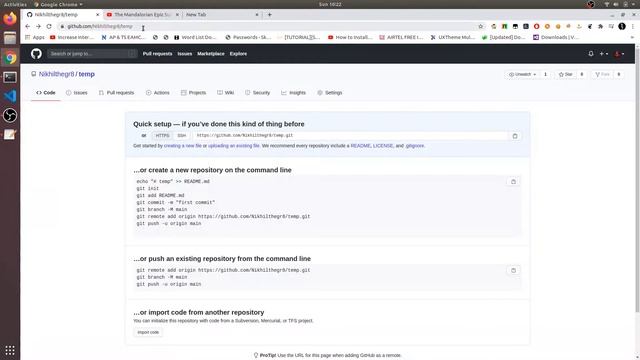The image size is (640, 360).
Task: Open the Actions repository tab
Action: 158,93
